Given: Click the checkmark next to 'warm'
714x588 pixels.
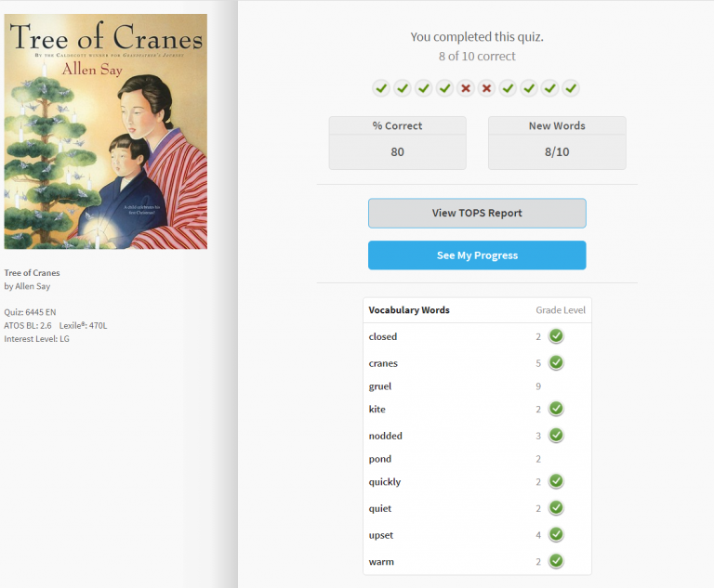Looking at the screenshot, I should (x=556, y=561).
